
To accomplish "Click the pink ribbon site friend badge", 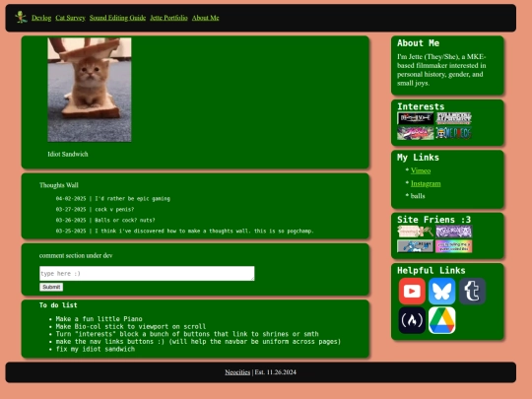I will point(416,232).
